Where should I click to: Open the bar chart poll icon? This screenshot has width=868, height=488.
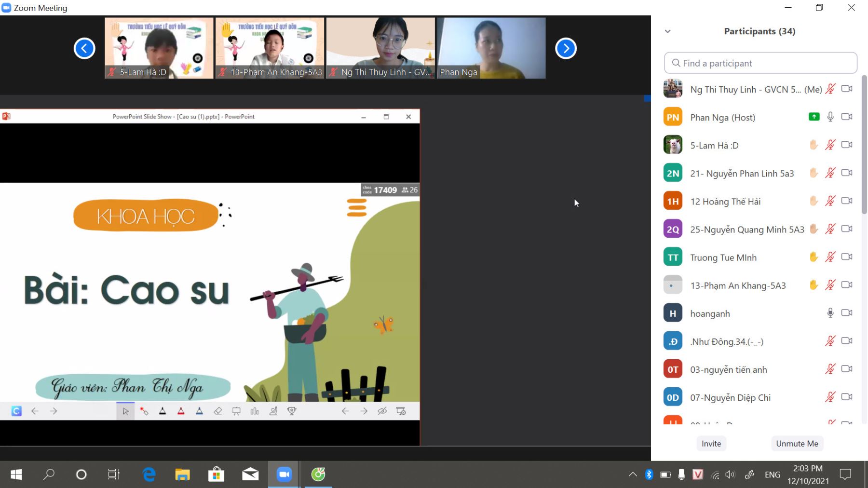click(x=255, y=411)
